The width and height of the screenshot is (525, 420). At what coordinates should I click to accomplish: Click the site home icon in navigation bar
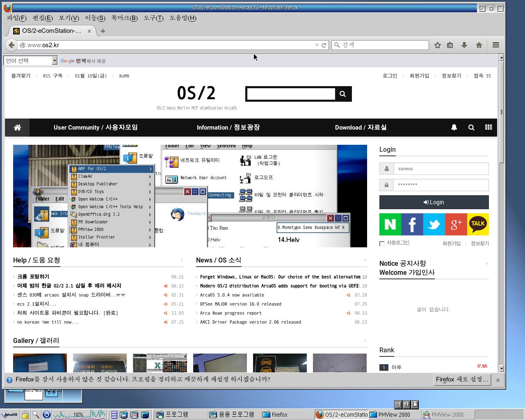[17, 128]
